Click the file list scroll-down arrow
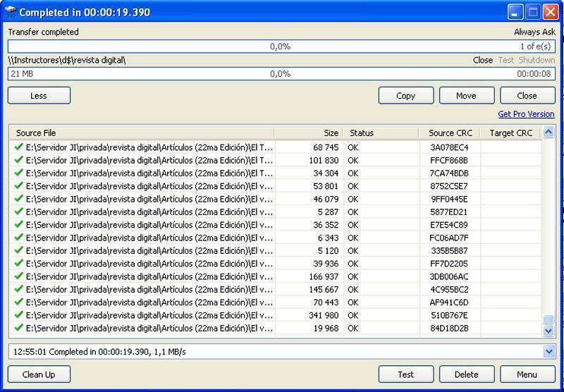This screenshot has height=392, width=564. 548,330
